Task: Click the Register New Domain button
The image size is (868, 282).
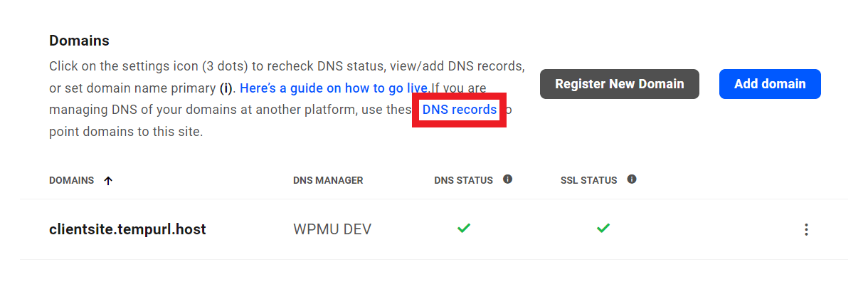Action: pyautogui.click(x=620, y=84)
